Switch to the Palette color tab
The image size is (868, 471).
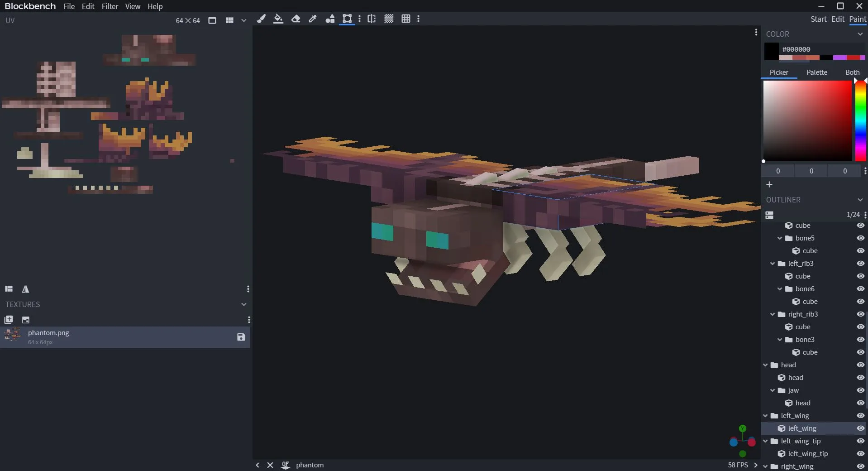[816, 72]
